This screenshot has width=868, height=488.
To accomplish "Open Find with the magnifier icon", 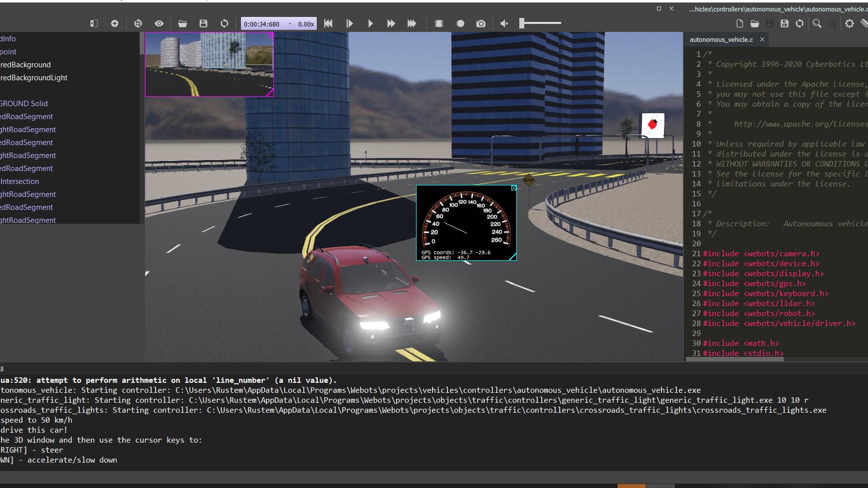I will (x=817, y=23).
